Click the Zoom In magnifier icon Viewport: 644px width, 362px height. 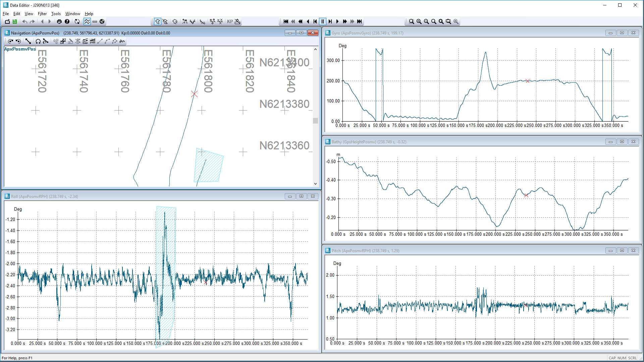point(419,21)
